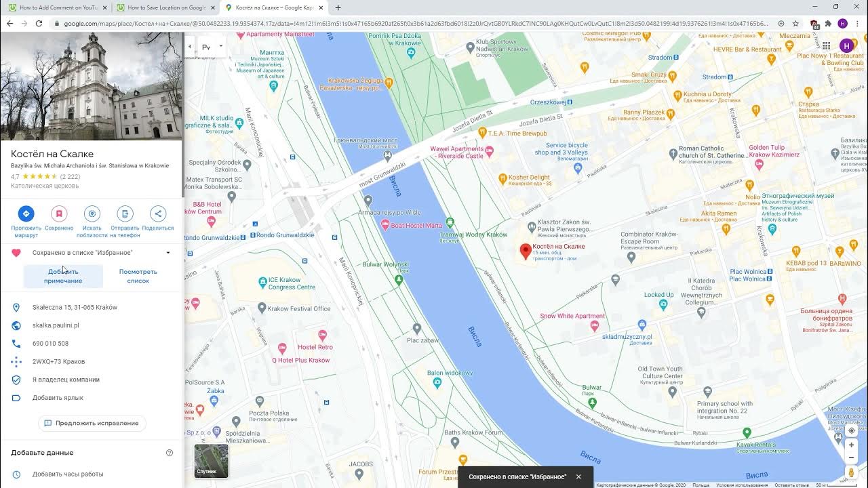Open the Google account avatar on the map
Viewport: 868px width, 488px height.
846,45
